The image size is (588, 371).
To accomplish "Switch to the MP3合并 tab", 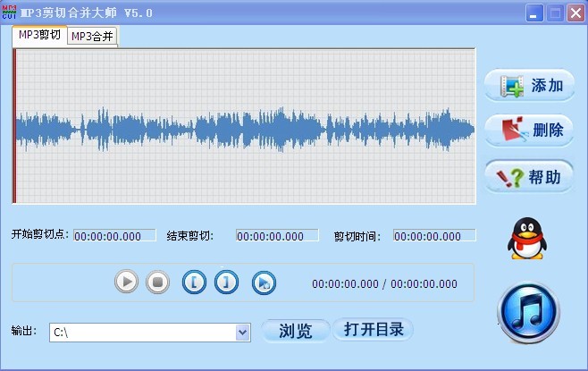I will [x=92, y=37].
